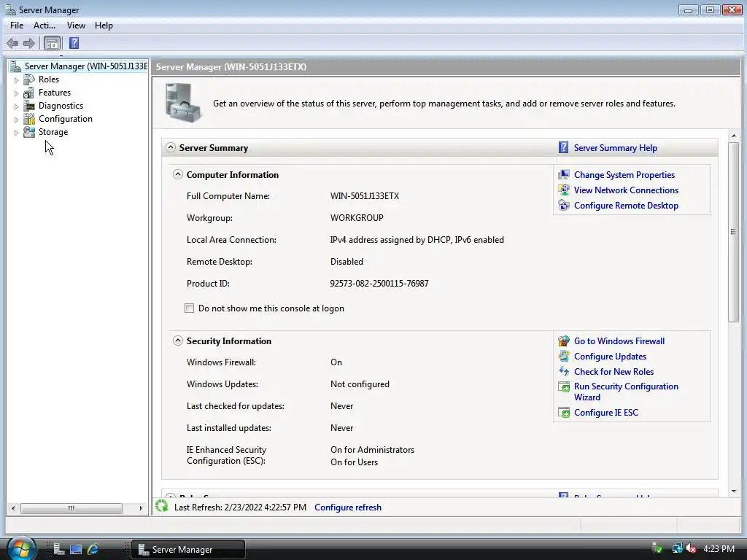Expand the Storage tree node
The width and height of the screenshot is (747, 560).
(16, 133)
